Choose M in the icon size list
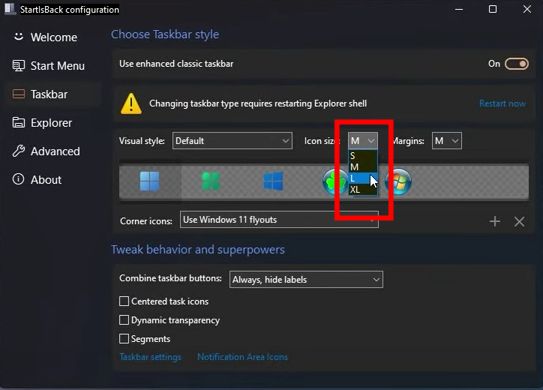Image resolution: width=543 pixels, height=390 pixels. [363, 167]
